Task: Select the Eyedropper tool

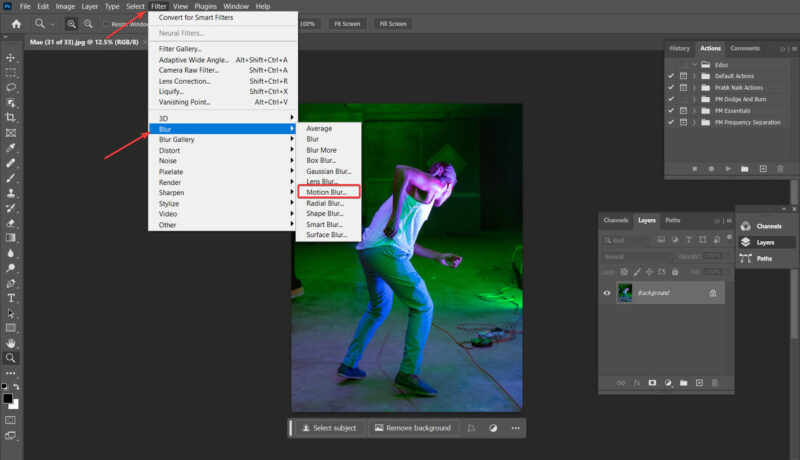Action: 10,148
